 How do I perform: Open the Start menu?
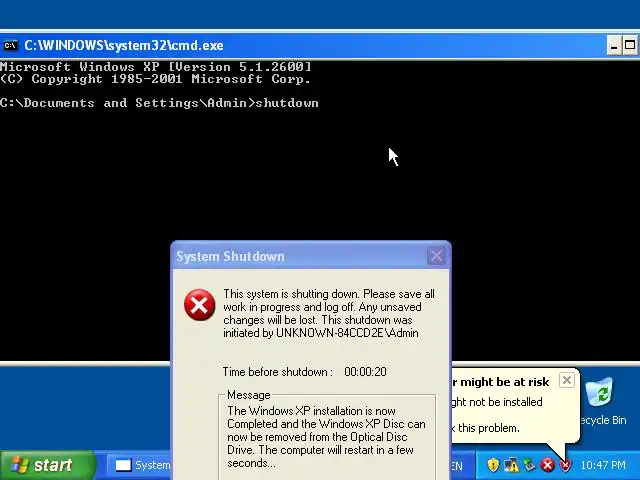pyautogui.click(x=48, y=465)
